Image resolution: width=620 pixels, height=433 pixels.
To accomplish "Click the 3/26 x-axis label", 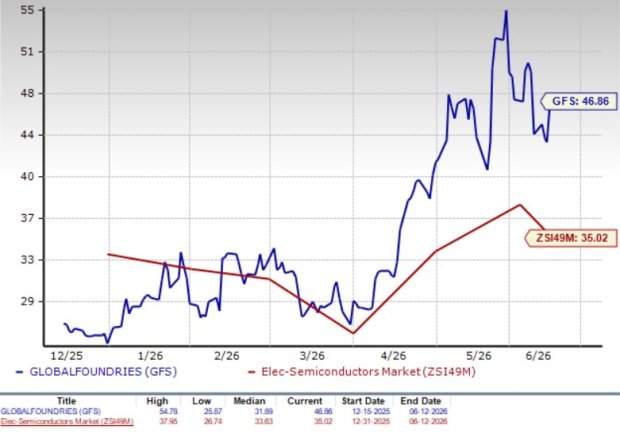I will [312, 356].
